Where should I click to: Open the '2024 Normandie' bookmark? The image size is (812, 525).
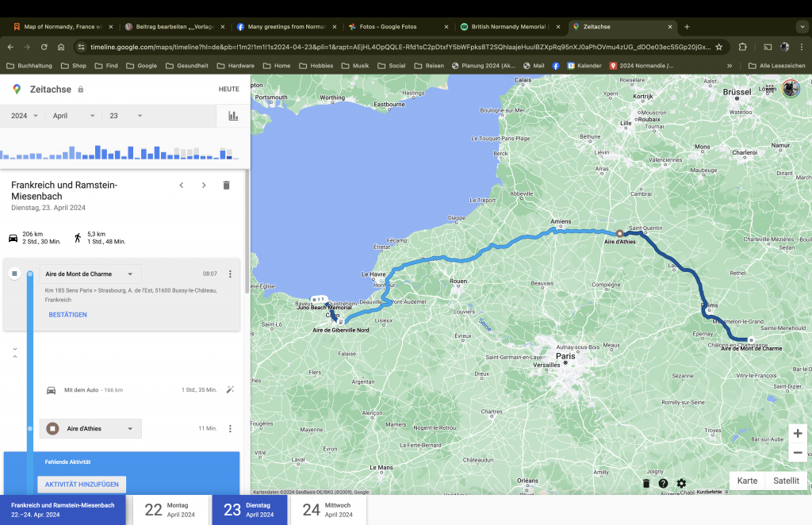[x=642, y=66]
